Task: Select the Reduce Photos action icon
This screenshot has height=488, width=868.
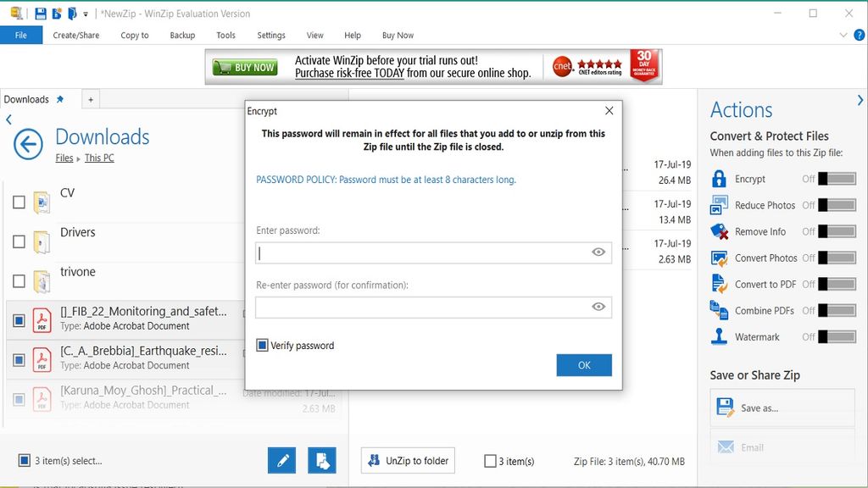Action: tap(721, 205)
